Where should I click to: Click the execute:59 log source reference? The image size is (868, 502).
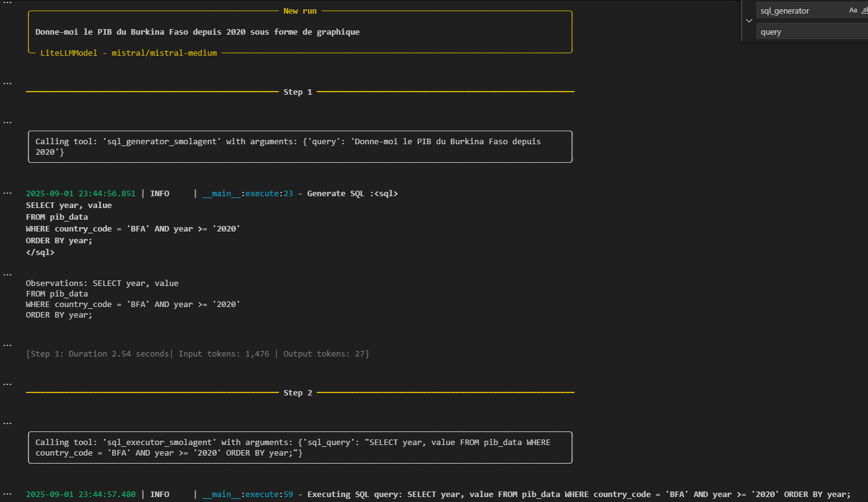[269, 494]
